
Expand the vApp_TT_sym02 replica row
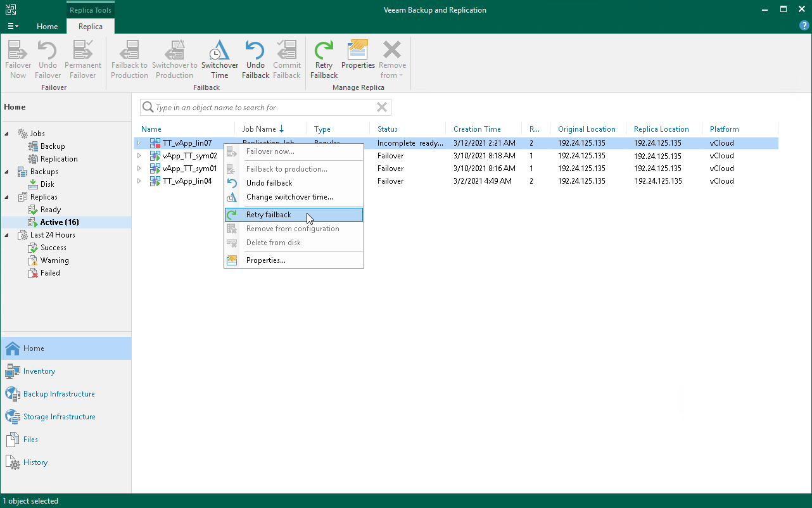coord(140,156)
